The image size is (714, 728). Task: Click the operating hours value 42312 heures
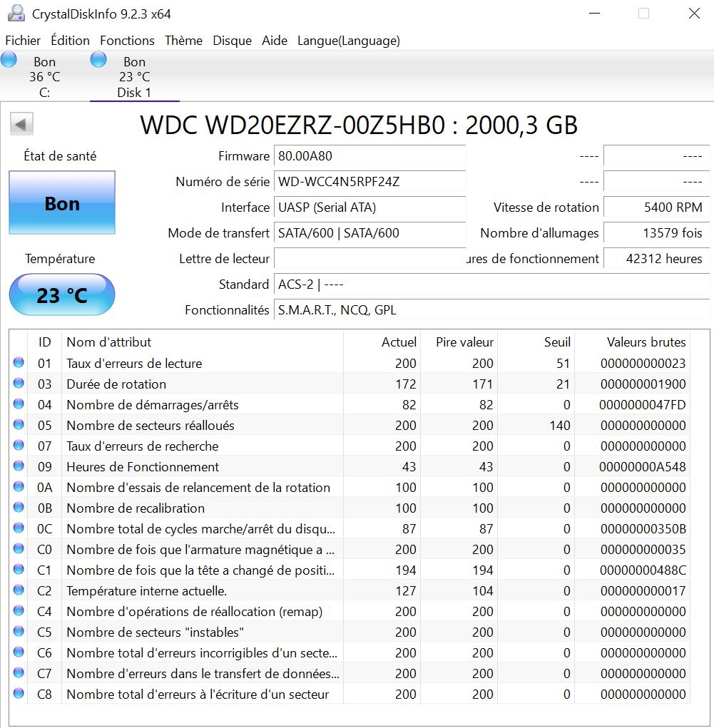tap(656, 258)
